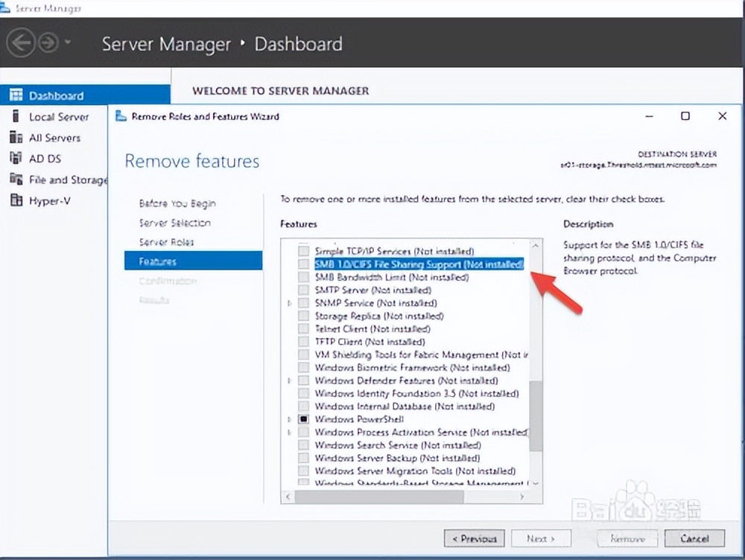Go to Server Roles wizard step
745x560 pixels.
pyautogui.click(x=166, y=242)
